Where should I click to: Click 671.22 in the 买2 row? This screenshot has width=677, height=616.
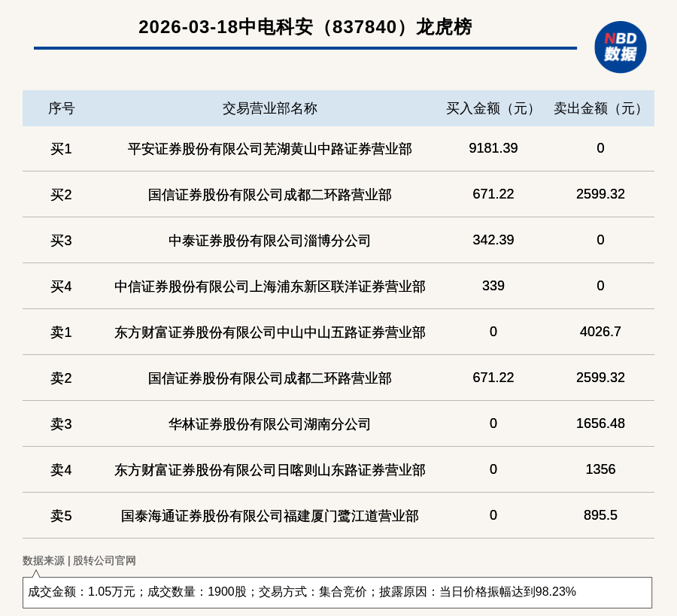point(493,194)
